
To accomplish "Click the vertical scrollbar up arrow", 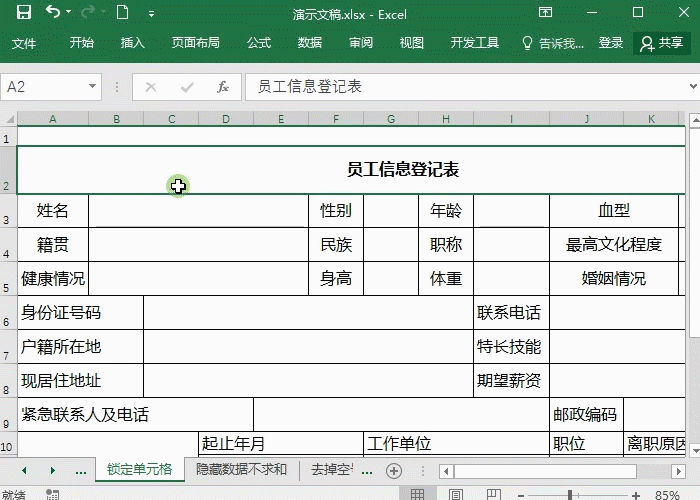I will 694,120.
